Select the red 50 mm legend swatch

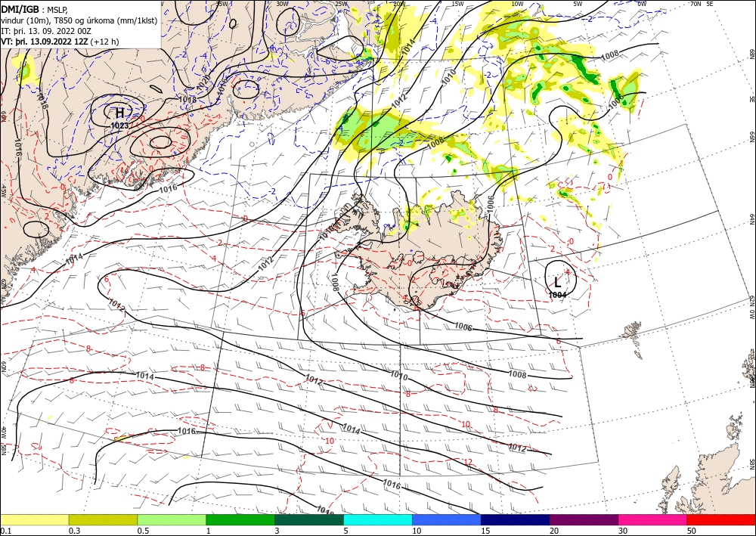click(x=721, y=519)
